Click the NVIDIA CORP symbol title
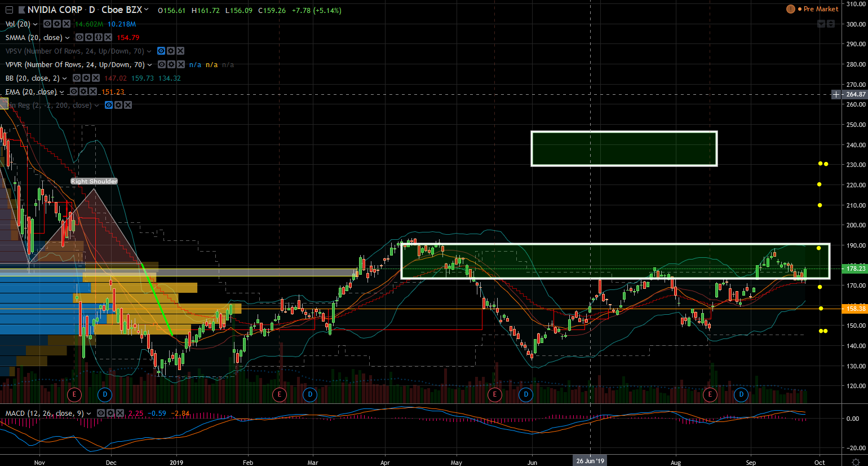This screenshot has height=466, width=868. click(x=55, y=10)
